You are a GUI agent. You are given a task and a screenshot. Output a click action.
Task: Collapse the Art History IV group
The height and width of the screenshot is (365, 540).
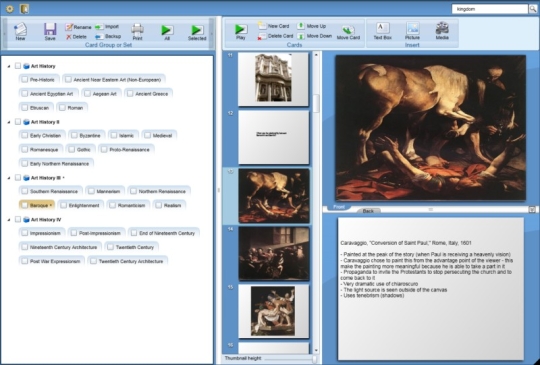click(9, 220)
